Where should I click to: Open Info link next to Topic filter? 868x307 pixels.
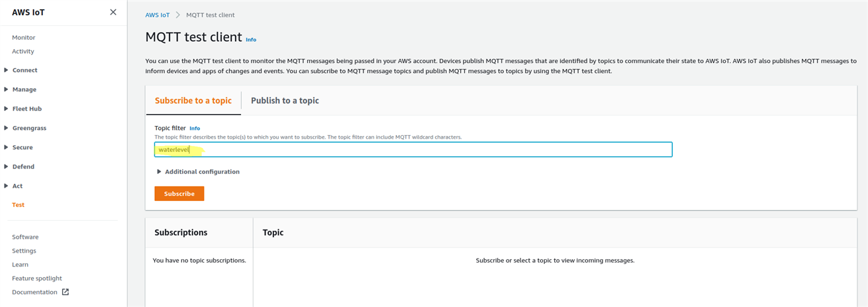click(x=195, y=128)
